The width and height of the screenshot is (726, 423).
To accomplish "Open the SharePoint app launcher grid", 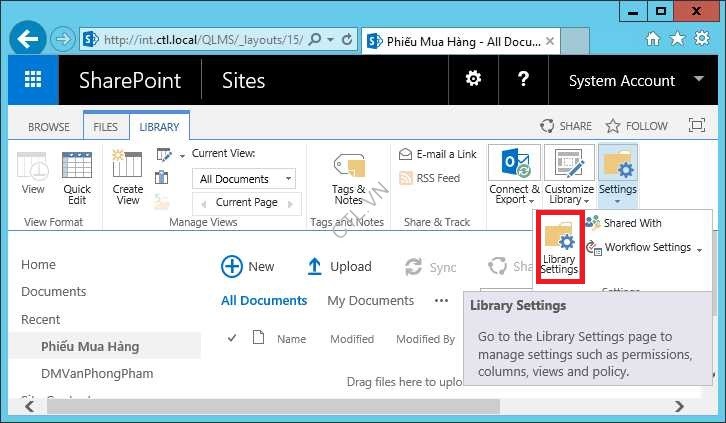I will point(34,81).
